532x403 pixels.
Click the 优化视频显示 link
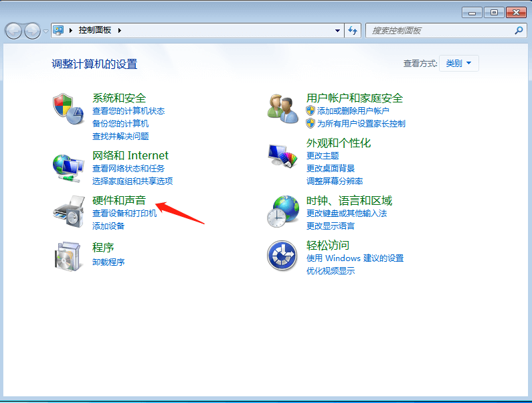pos(331,270)
